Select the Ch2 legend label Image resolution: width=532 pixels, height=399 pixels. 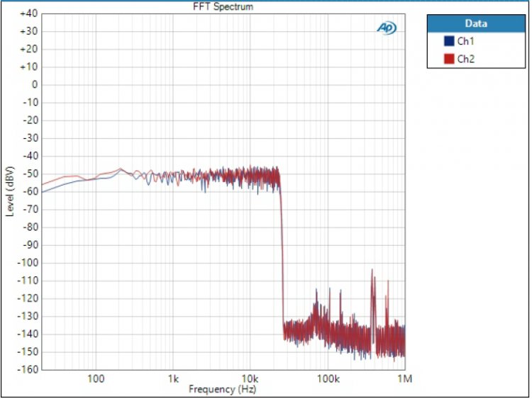tap(465, 59)
